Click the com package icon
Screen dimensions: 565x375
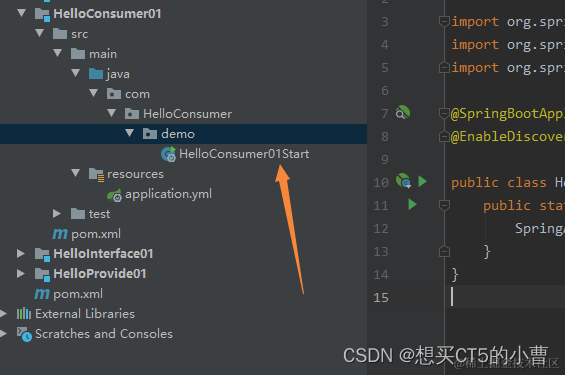point(114,94)
